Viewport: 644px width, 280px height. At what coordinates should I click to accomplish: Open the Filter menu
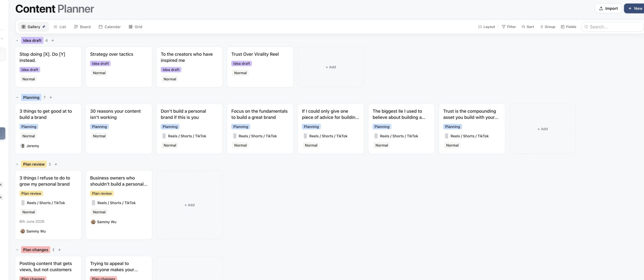(509, 27)
